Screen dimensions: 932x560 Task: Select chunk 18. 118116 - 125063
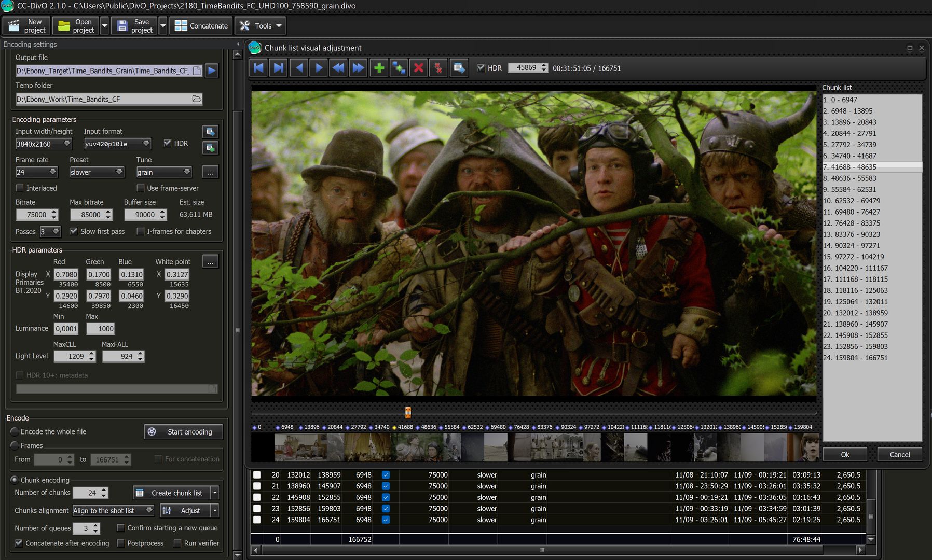872,290
